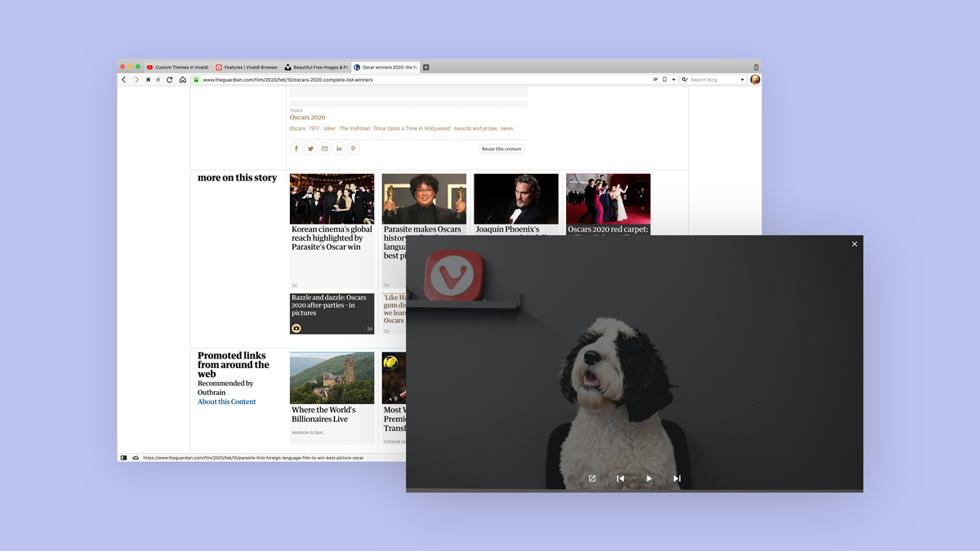
Task: Open Joaquin Phoenix's story image
Action: (x=516, y=198)
